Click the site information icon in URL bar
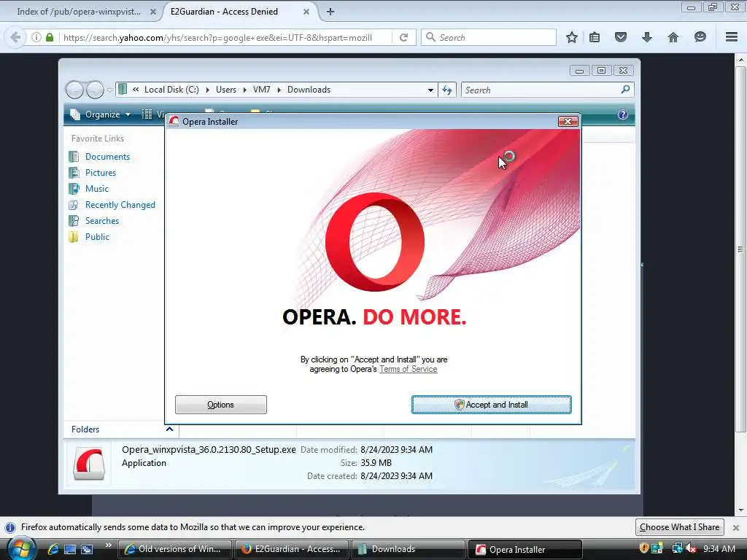This screenshot has height=560, width=747. (36, 37)
